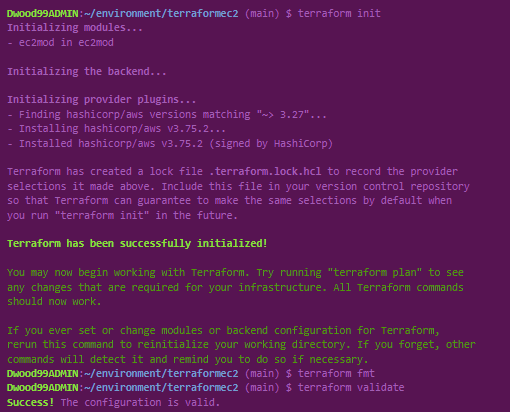Image resolution: width=510 pixels, height=412 pixels.
Task: Click 'should now work.' line
Action: tap(54, 301)
